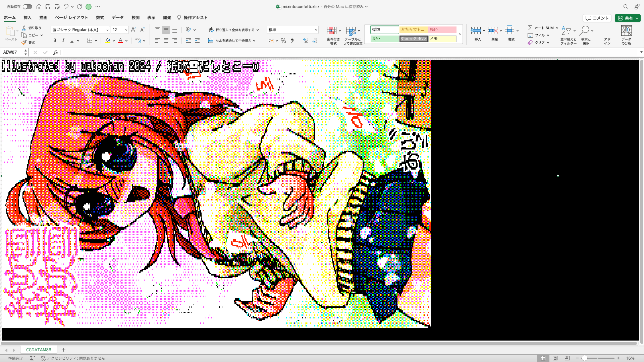This screenshot has height=362, width=644.
Task: Toggle right text alignment
Action: pyautogui.click(x=175, y=41)
